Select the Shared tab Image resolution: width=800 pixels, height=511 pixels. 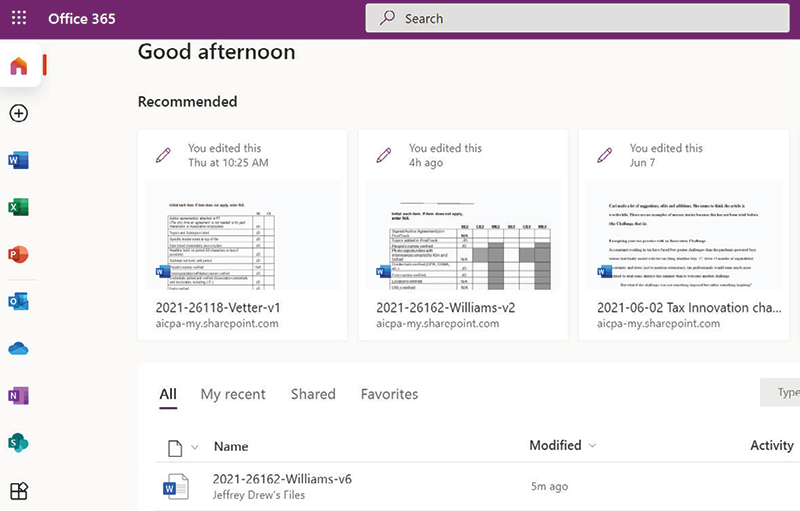313,394
